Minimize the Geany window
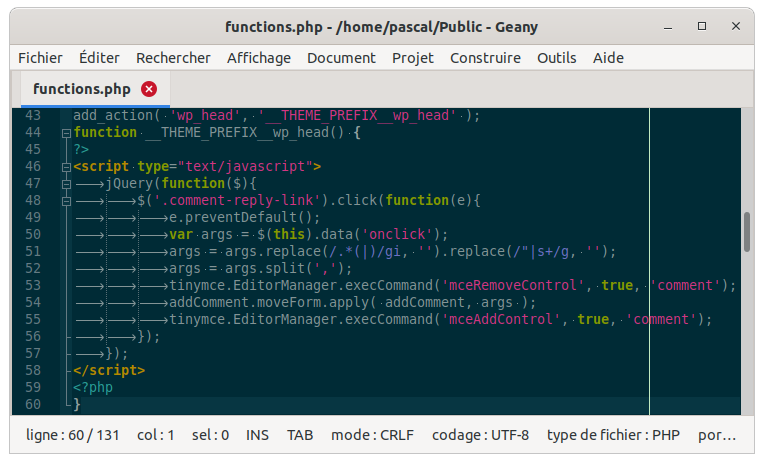764x463 pixels. [668, 27]
